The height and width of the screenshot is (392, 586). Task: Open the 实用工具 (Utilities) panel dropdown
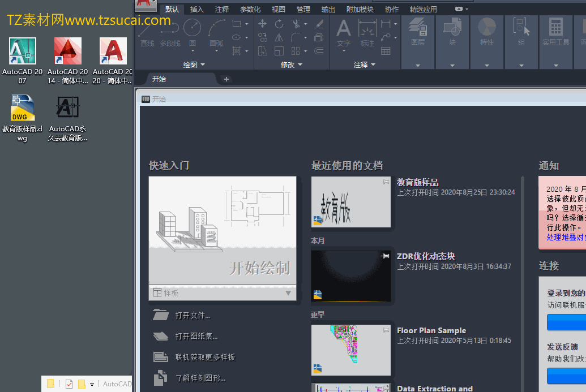556,66
